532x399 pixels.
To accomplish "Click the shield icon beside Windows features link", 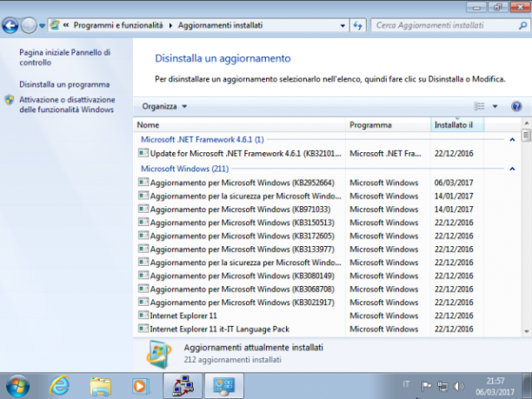I will click(10, 100).
